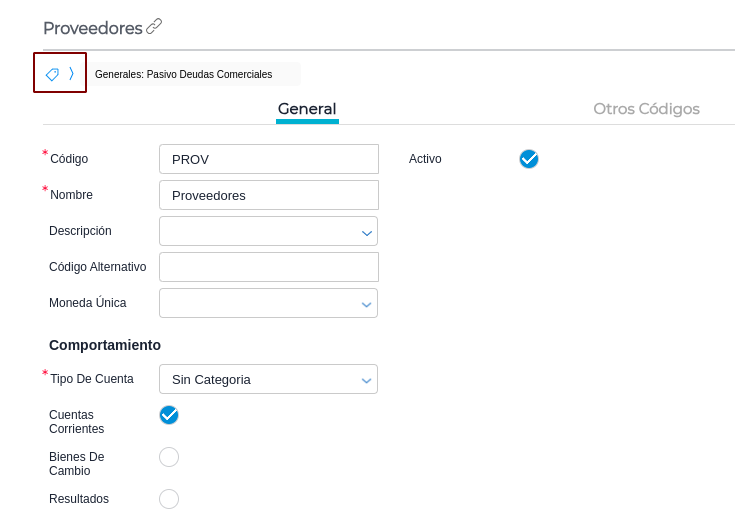Click the Comportamiento section heading
The height and width of the screenshot is (520, 735).
(105, 345)
